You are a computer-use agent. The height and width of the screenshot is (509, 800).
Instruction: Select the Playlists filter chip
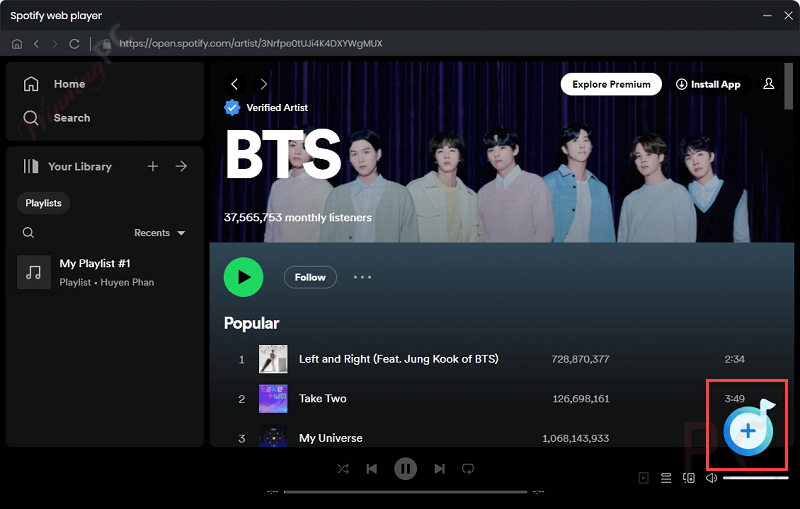pos(43,203)
